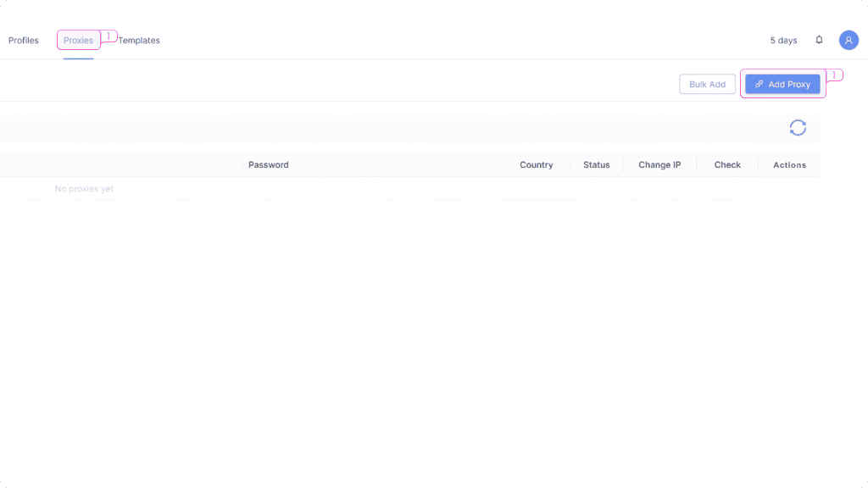
Task: Sort proxies by the Country column
Action: pyautogui.click(x=537, y=164)
